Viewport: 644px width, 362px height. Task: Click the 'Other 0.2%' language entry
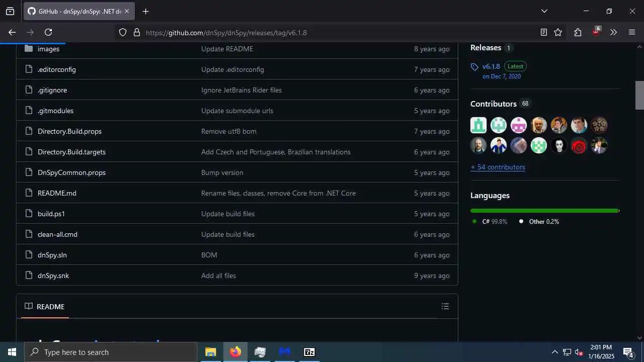[x=539, y=221]
